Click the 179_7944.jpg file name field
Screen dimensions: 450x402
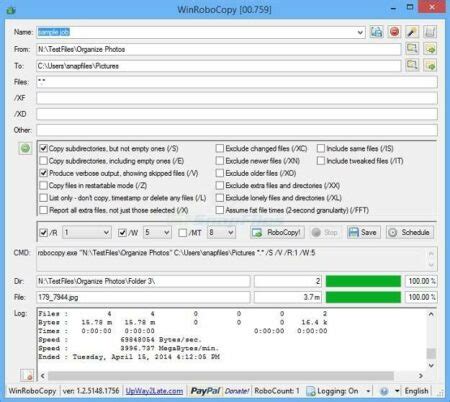[x=143, y=297]
